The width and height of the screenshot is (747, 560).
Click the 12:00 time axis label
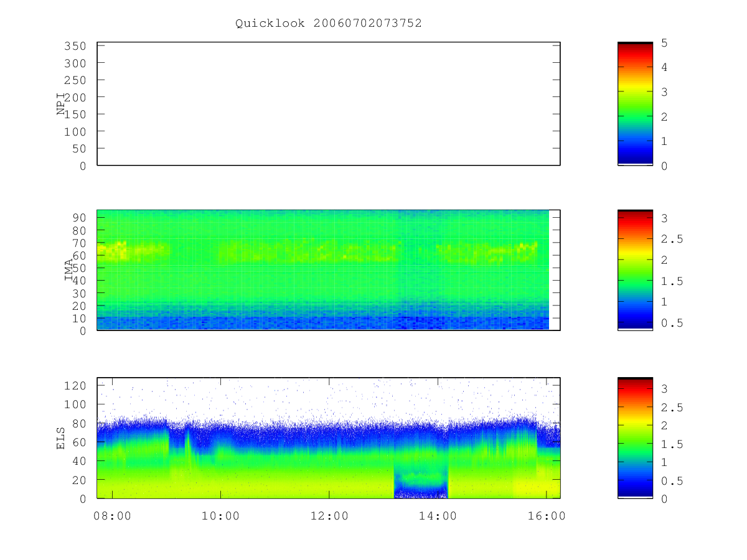point(329,516)
